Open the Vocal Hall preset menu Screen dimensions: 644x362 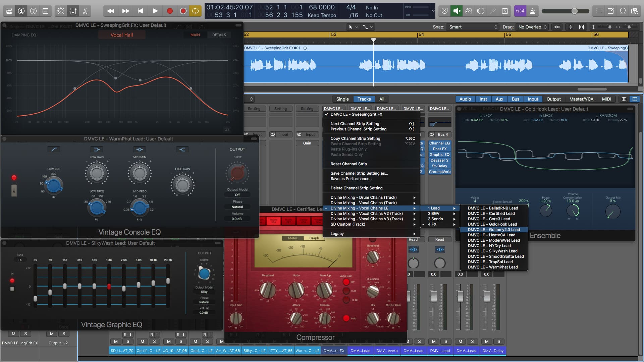pos(121,35)
